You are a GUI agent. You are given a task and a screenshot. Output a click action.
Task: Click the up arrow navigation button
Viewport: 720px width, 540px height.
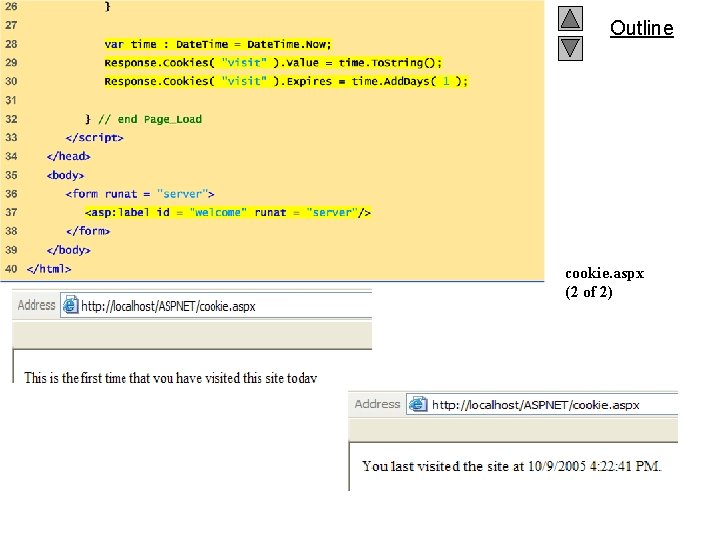[570, 18]
